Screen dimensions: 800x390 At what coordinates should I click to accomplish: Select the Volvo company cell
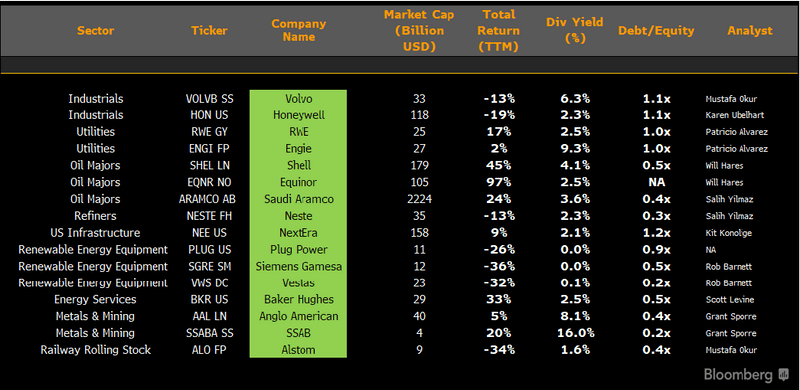pyautogui.click(x=298, y=99)
